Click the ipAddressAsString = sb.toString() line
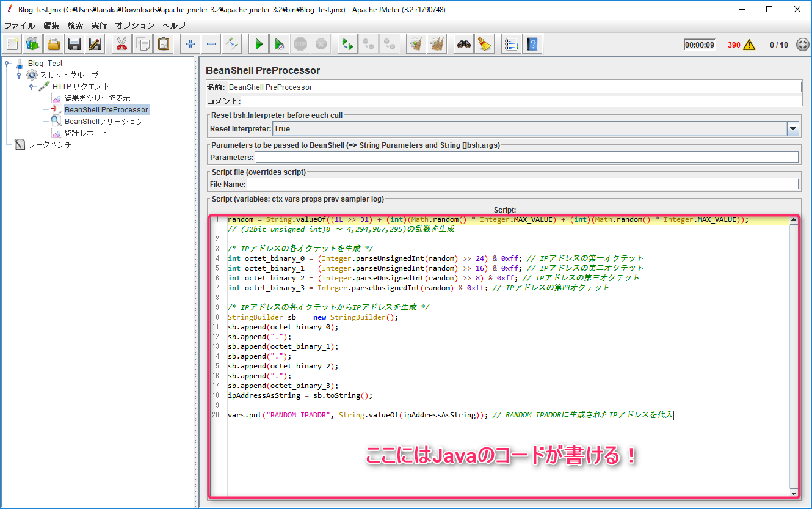812x509 pixels. click(300, 395)
